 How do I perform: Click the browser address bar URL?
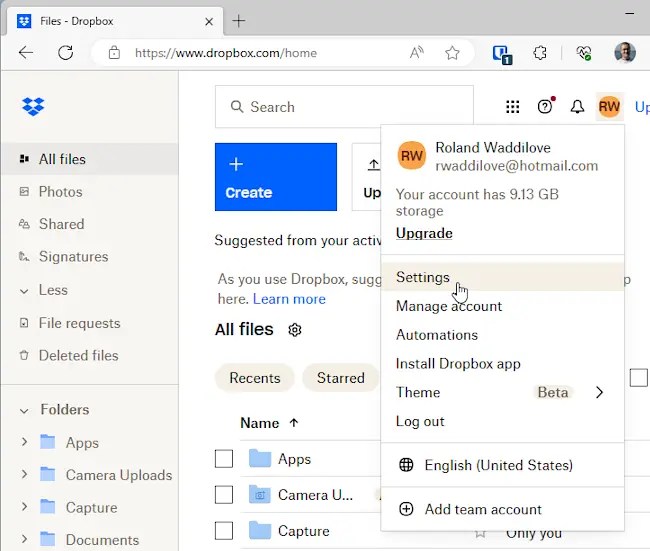[x=226, y=53]
